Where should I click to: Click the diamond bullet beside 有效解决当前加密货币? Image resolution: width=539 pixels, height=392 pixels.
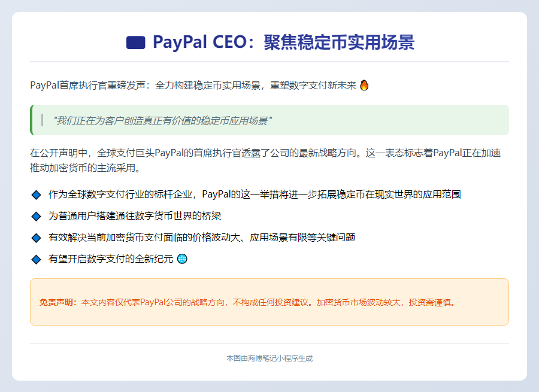pyautogui.click(x=36, y=238)
